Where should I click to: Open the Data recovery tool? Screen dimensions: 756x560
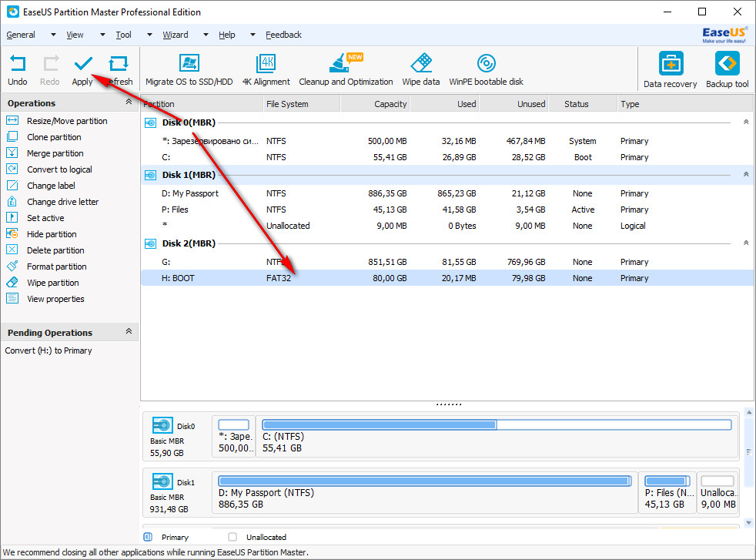tap(671, 70)
